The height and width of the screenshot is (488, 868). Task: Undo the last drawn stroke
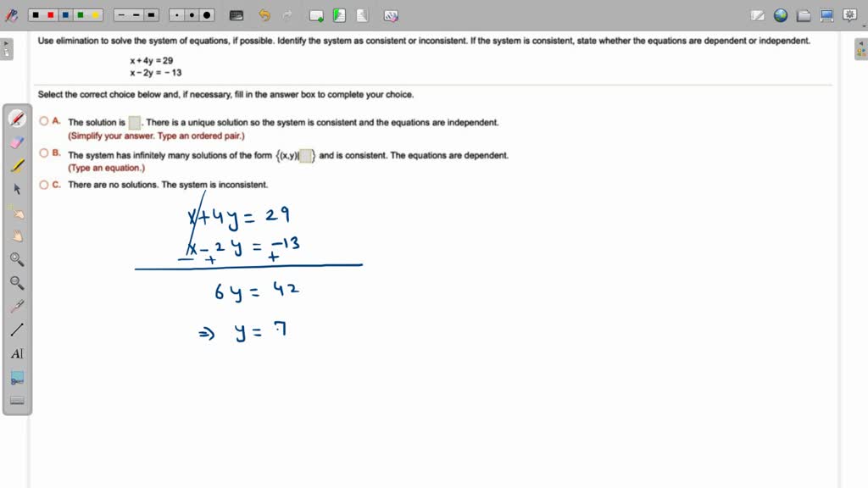(263, 14)
